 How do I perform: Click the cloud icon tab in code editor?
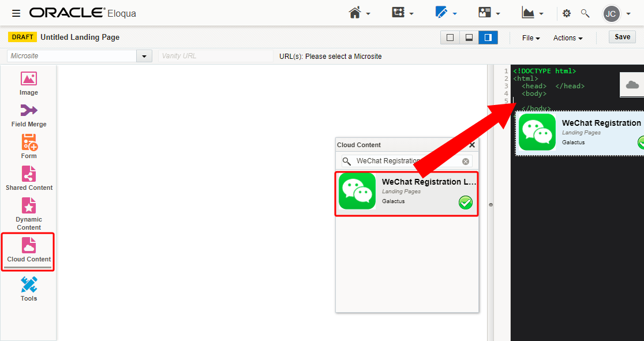pyautogui.click(x=632, y=85)
